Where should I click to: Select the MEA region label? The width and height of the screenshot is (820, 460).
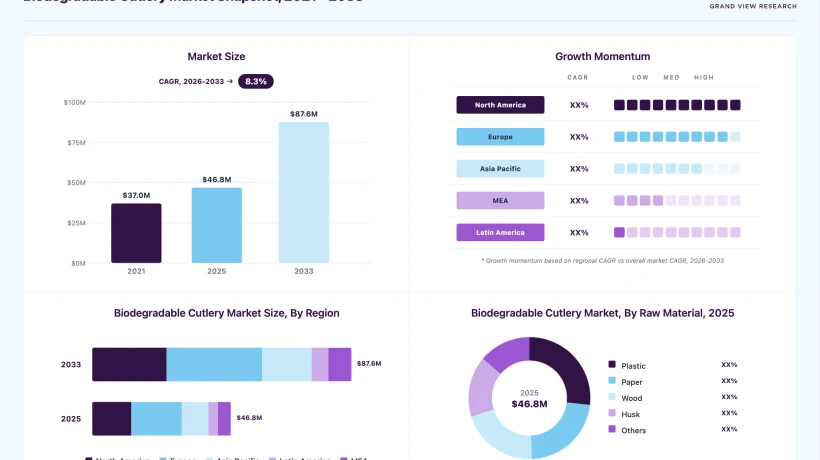[500, 201]
